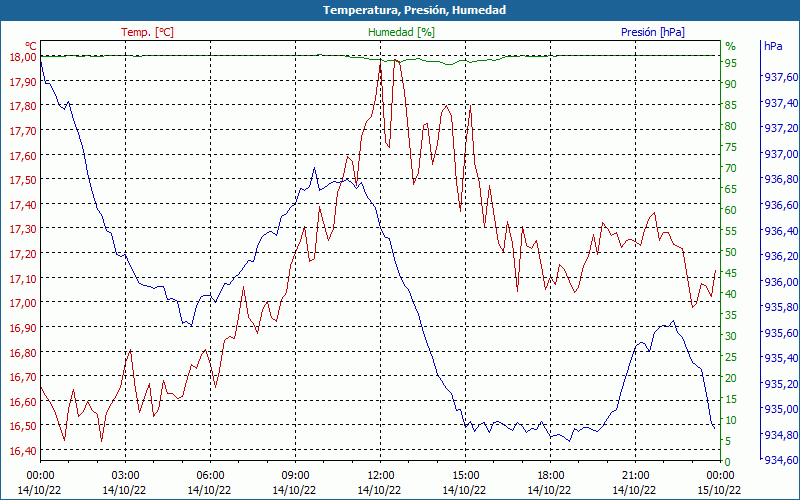Click the 16,70 temperature axis value
This screenshot has height=500, width=800.
(23, 377)
